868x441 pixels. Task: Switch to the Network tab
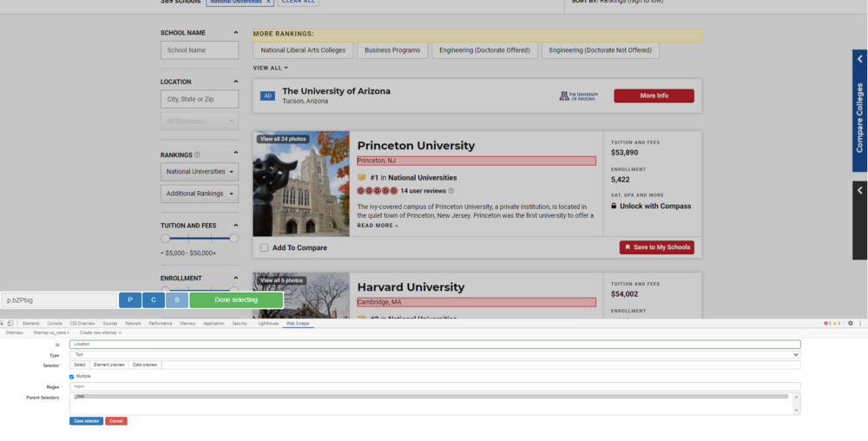[x=133, y=323]
